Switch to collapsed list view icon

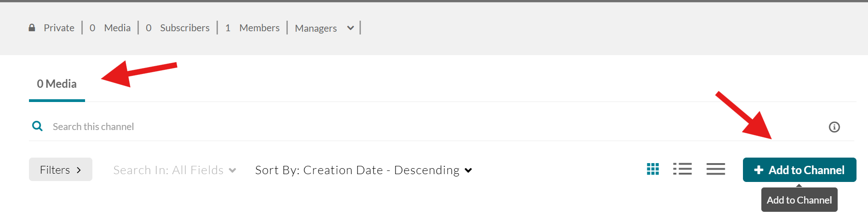pyautogui.click(x=716, y=169)
